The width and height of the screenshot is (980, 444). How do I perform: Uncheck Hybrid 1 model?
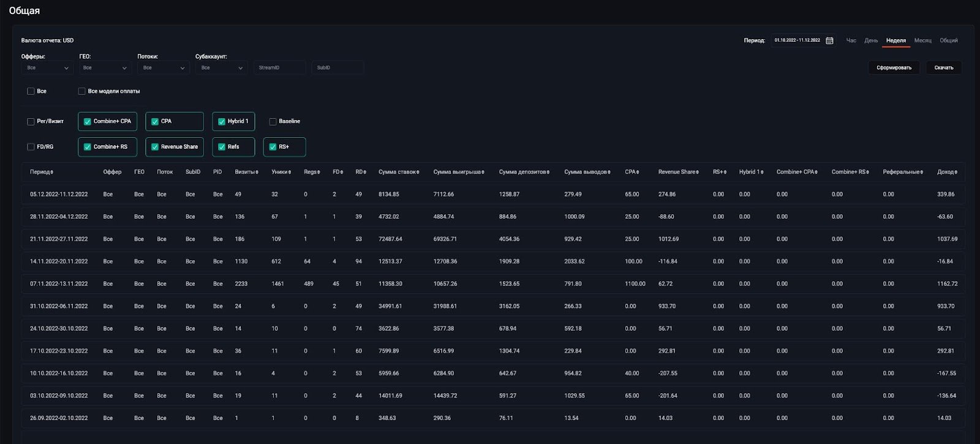tap(222, 121)
